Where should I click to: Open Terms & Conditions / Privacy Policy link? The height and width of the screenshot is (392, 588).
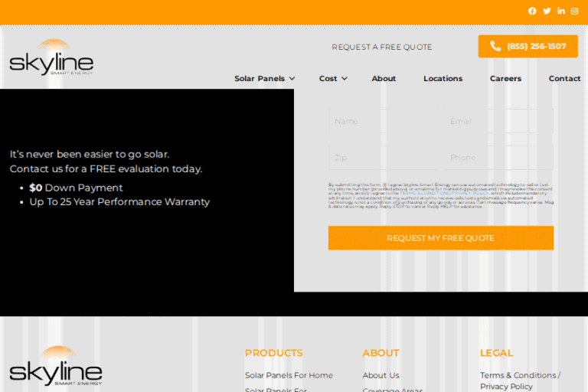520,381
